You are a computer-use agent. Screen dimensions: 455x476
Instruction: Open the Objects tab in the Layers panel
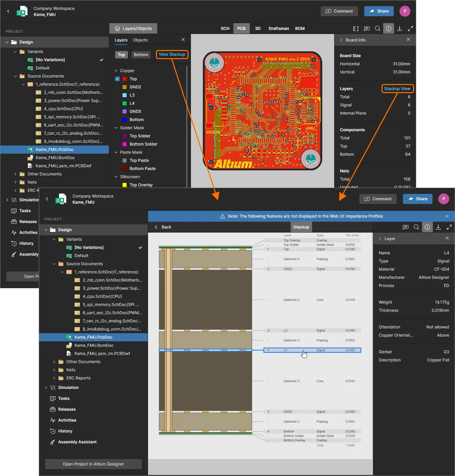pos(140,40)
